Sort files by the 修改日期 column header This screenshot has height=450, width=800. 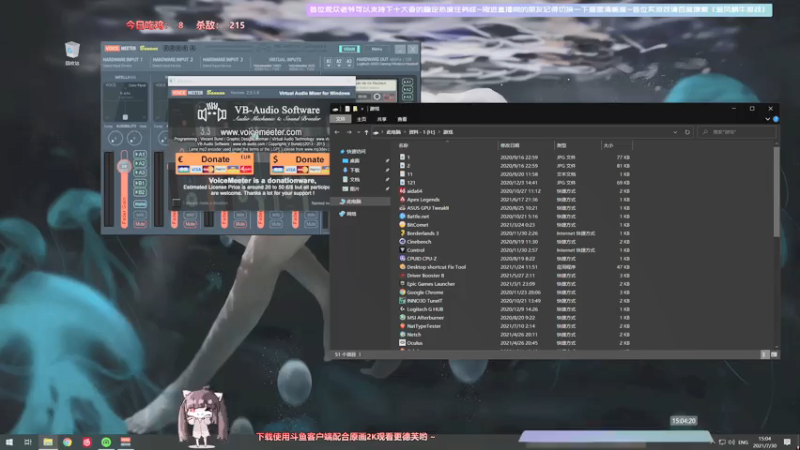[x=526, y=145]
